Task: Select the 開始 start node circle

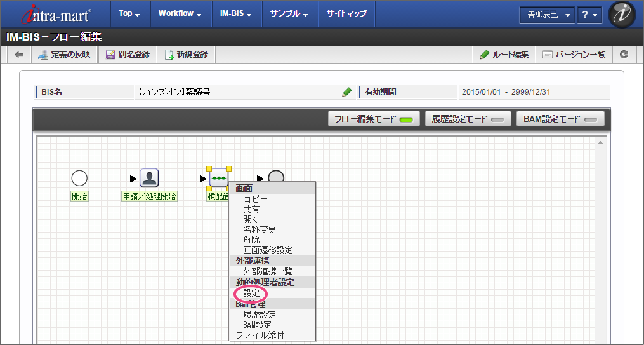Action: [79, 179]
